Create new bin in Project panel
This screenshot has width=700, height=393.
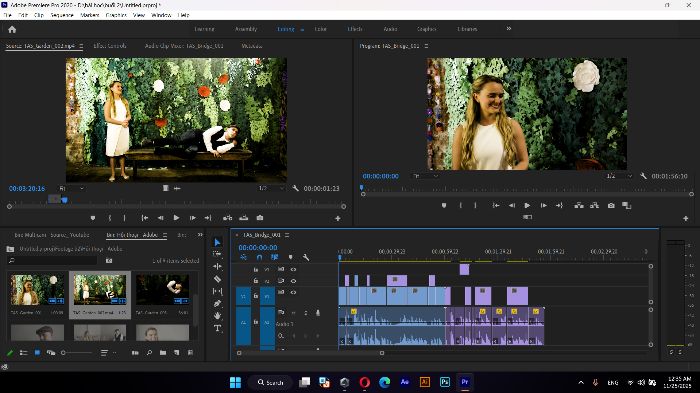tap(163, 353)
